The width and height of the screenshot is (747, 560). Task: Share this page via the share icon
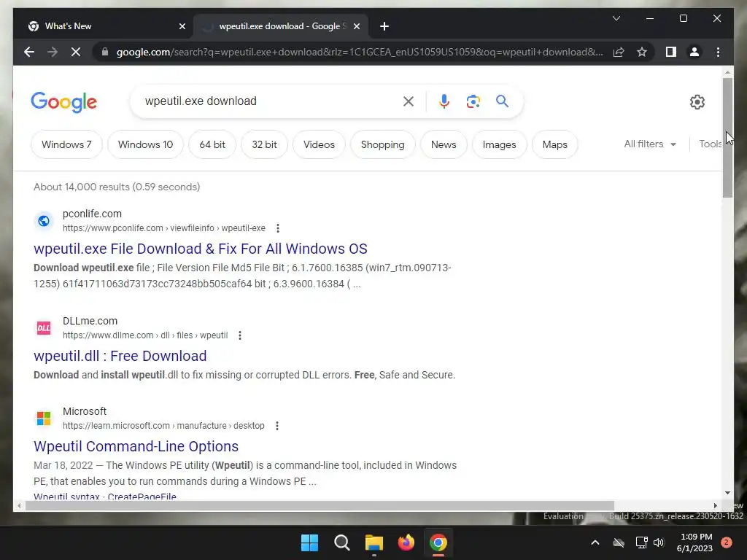[x=619, y=52]
